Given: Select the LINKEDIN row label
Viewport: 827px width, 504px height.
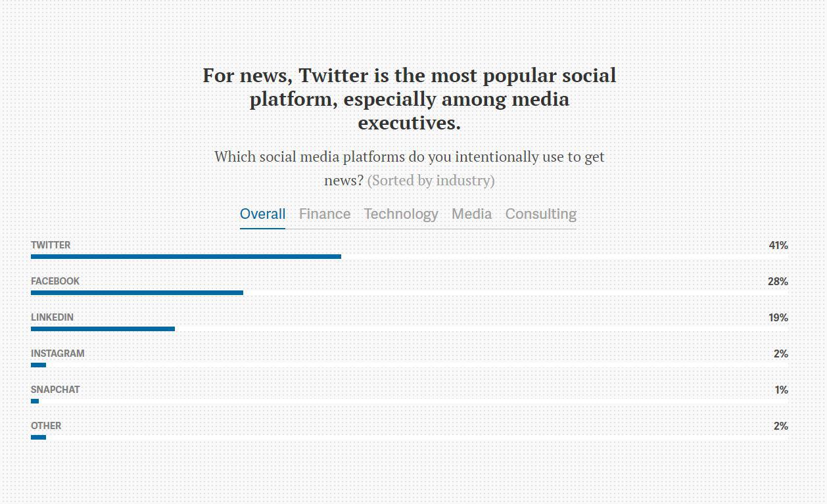Looking at the screenshot, I should coord(52,317).
